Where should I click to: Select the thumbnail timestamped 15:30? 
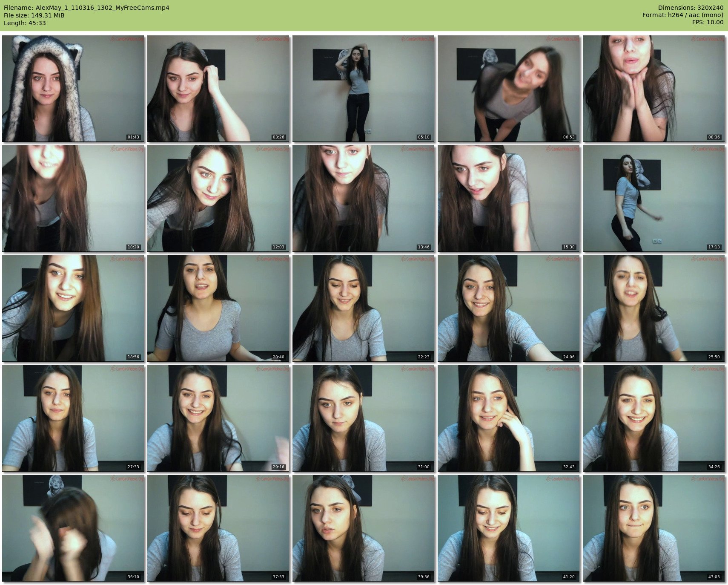pyautogui.click(x=509, y=198)
